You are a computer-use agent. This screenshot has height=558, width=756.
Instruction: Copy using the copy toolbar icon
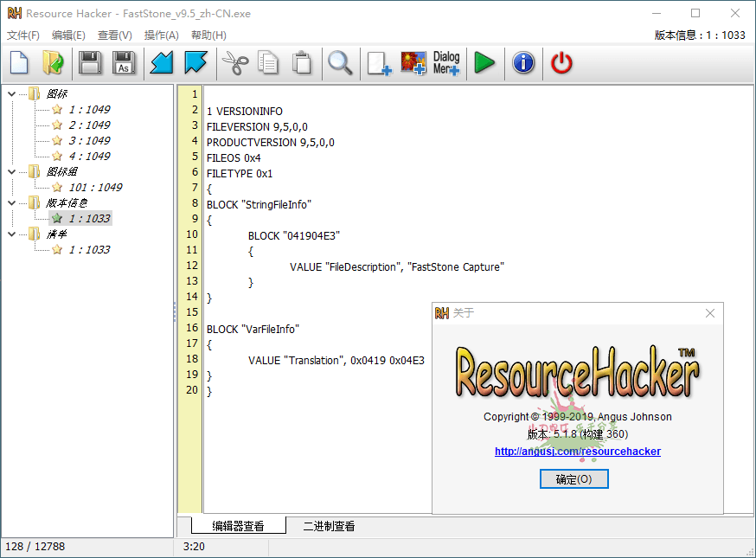pos(266,62)
